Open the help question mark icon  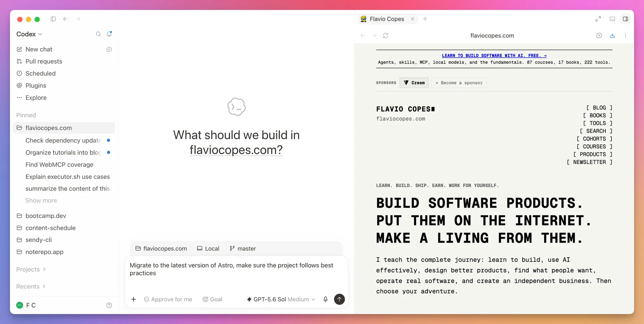click(x=109, y=305)
